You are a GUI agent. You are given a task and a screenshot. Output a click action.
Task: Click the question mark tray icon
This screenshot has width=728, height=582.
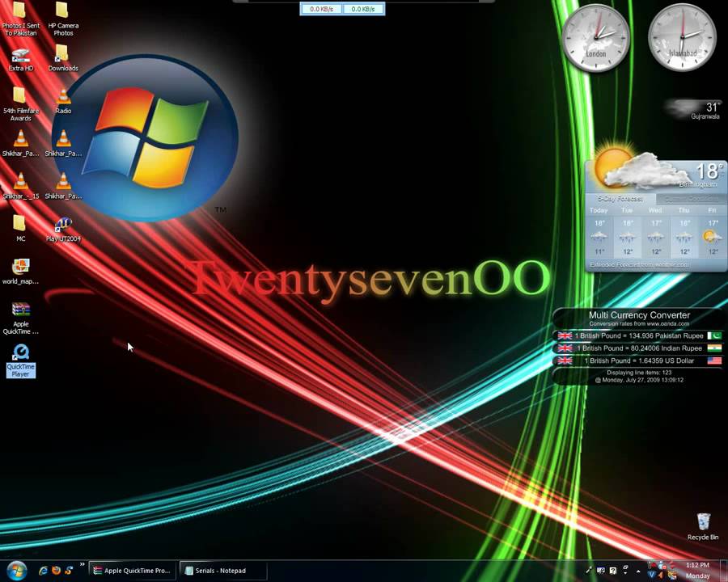coord(613,571)
